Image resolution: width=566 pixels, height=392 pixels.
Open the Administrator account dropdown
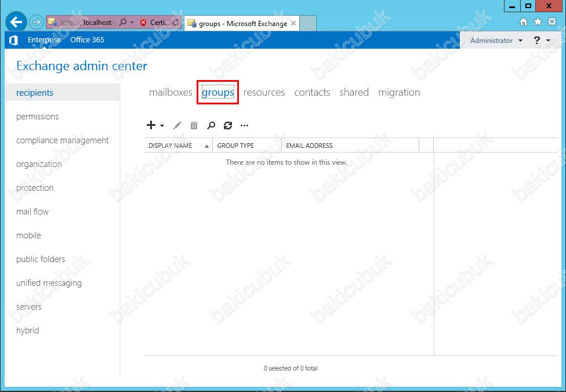tap(496, 41)
